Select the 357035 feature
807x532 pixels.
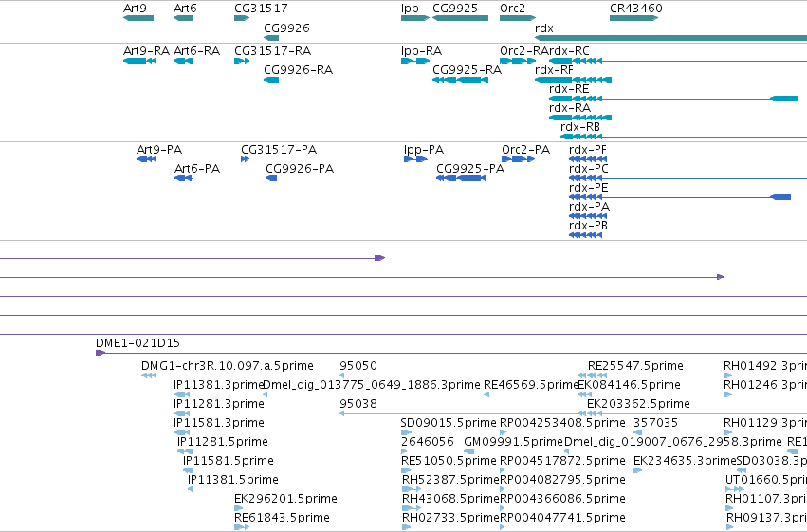637,432
